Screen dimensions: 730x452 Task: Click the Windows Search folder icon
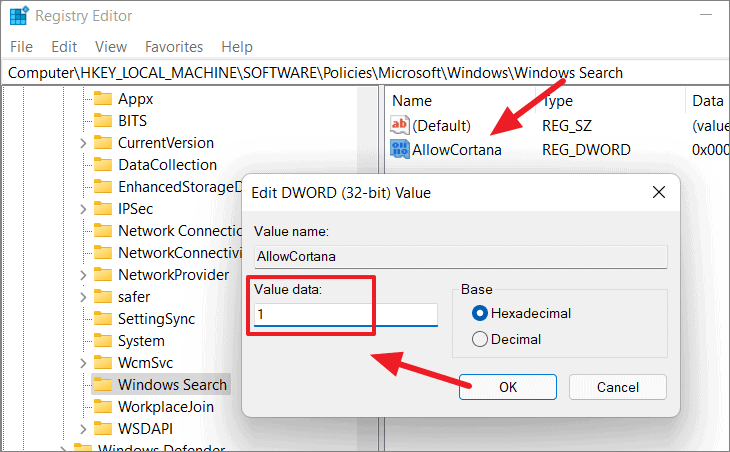coord(103,385)
